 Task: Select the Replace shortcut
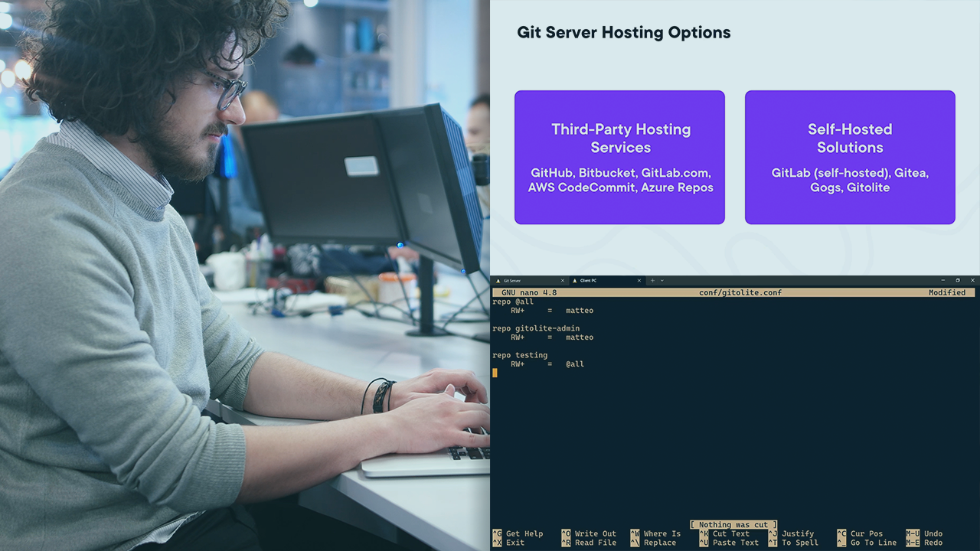coord(659,542)
